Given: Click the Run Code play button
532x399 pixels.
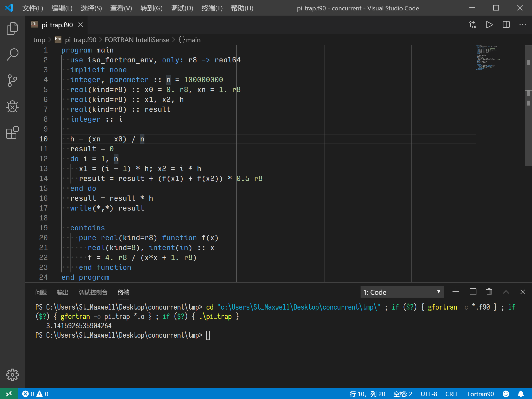Looking at the screenshot, I should pos(489,25).
